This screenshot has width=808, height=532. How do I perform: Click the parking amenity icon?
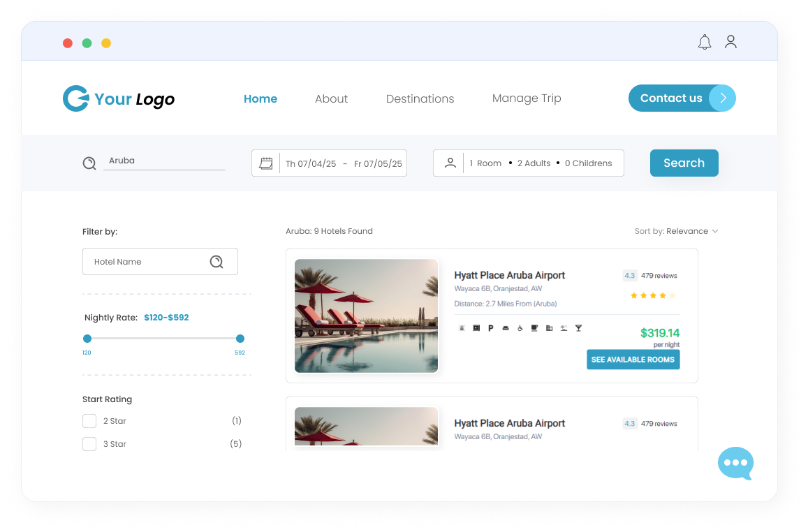click(491, 328)
